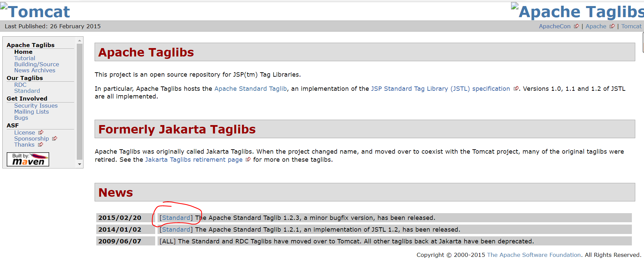Follow the Apache Standard Taglib link

250,89
